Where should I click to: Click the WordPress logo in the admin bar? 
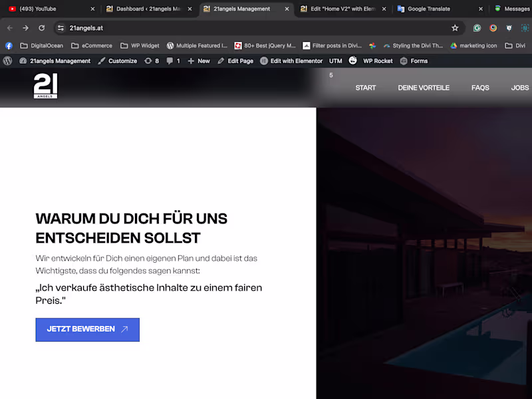(x=7, y=61)
